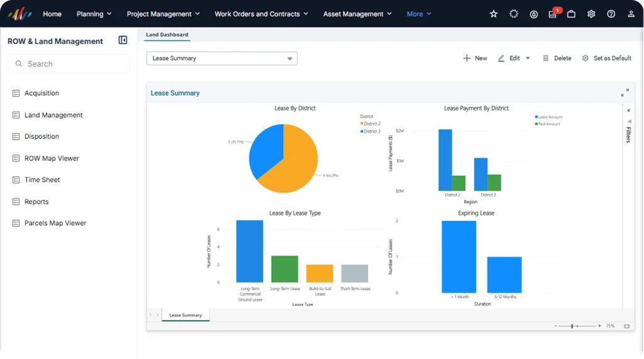Click Set as Default
The width and height of the screenshot is (644, 359).
click(x=607, y=58)
